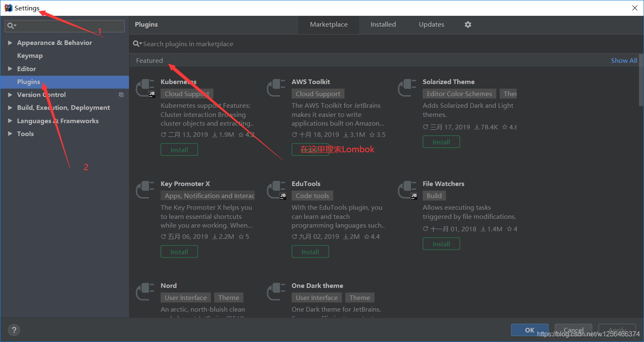Switch to the Installed tab
Image resolution: width=644 pixels, height=342 pixels.
coord(383,25)
